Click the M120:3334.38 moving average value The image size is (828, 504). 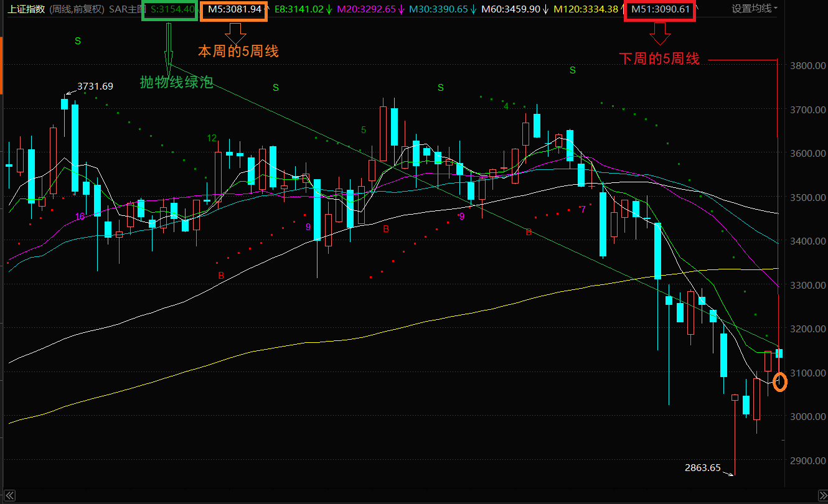tap(586, 9)
